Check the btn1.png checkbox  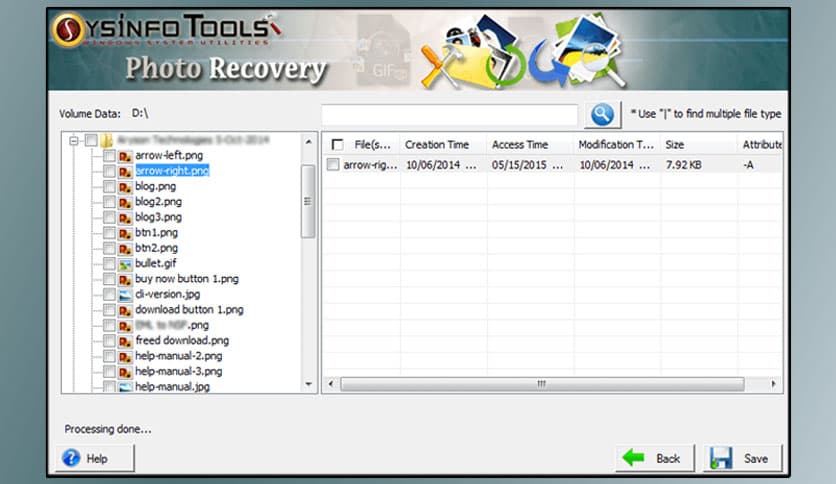pyautogui.click(x=109, y=233)
